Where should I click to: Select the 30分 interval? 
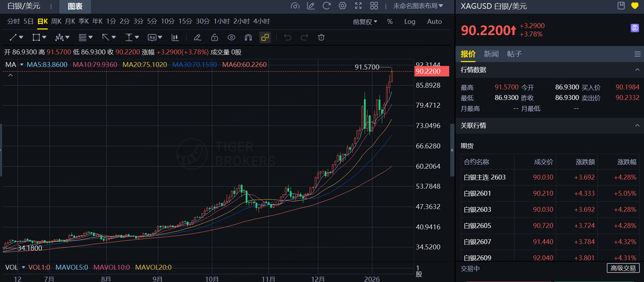pos(203,21)
